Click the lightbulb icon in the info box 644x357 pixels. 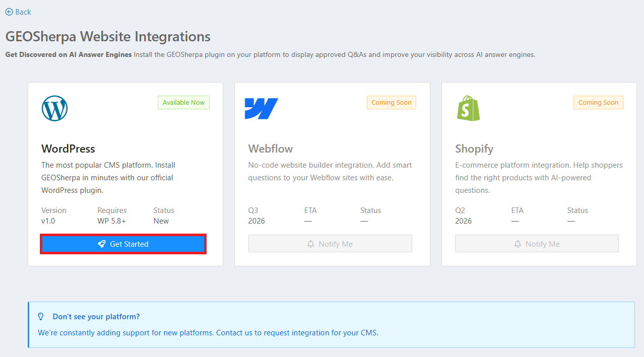pyautogui.click(x=41, y=317)
